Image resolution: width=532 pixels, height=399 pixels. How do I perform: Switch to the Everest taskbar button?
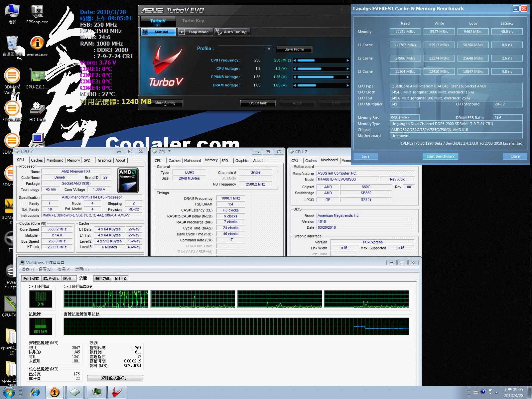(55, 393)
